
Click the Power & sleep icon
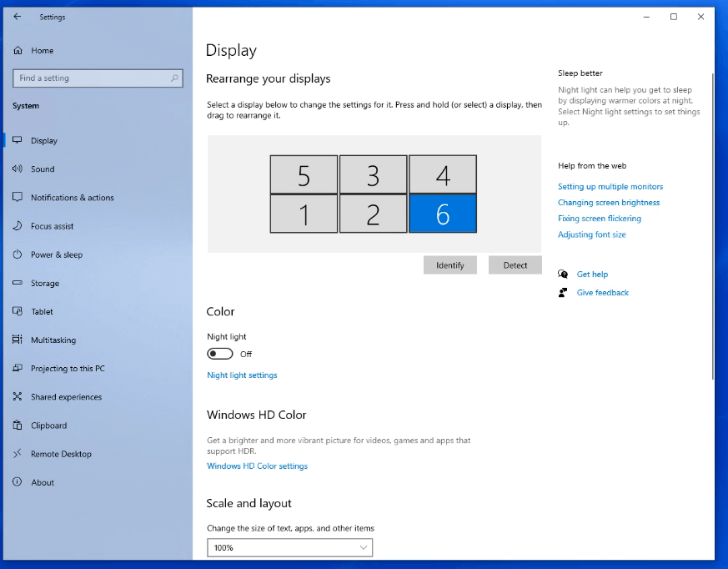point(18,254)
